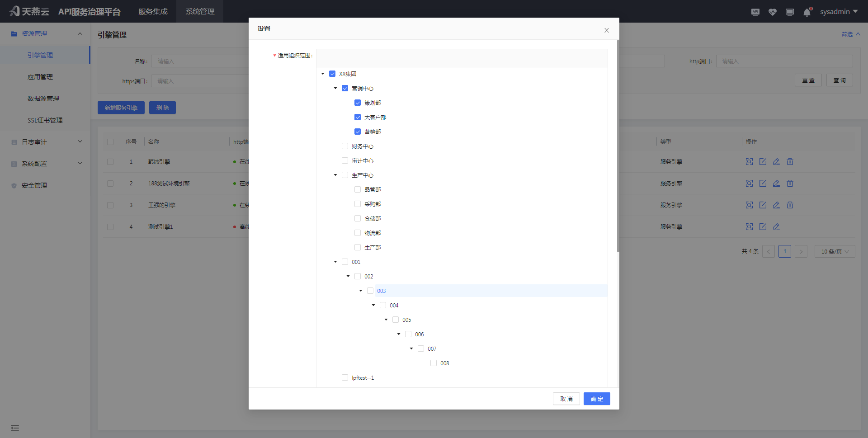Click the notification bell icon

[x=807, y=12]
